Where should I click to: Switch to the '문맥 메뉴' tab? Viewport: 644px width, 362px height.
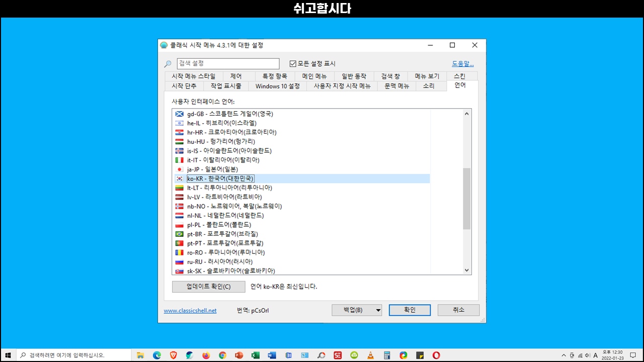[x=396, y=86]
